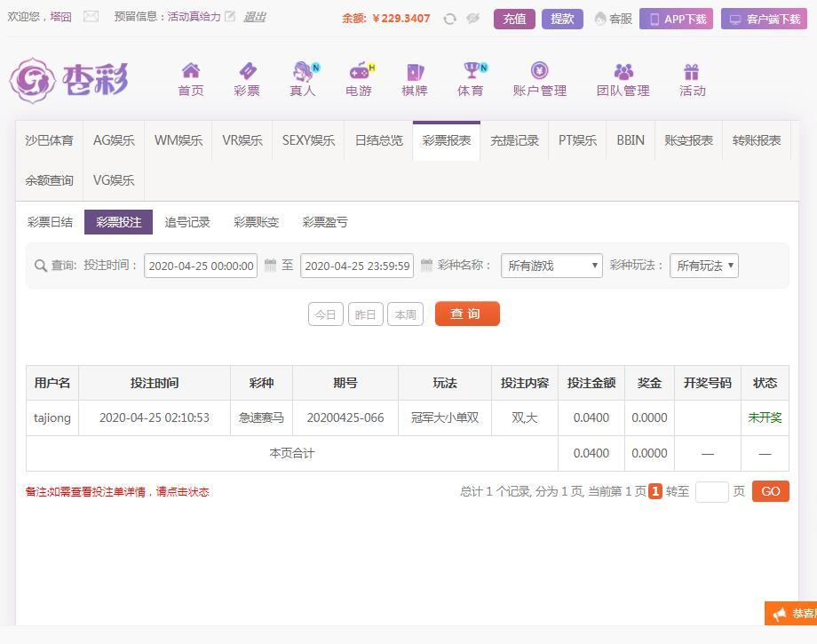817x644 pixels.
Task: Open 活动 gift icon
Action: (692, 72)
